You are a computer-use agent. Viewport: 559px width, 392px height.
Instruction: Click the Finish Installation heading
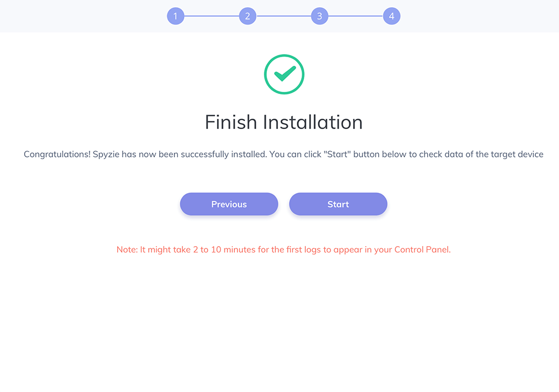click(x=284, y=122)
